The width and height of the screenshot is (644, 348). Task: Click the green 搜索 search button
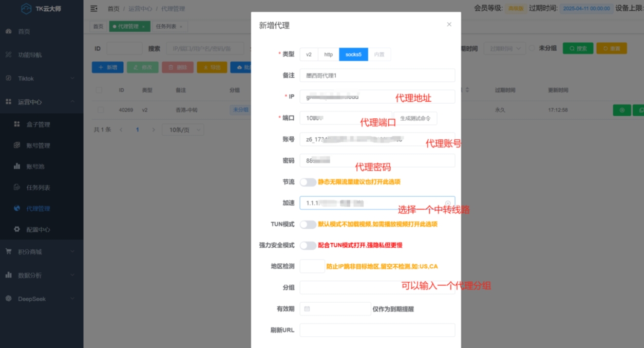tap(578, 48)
